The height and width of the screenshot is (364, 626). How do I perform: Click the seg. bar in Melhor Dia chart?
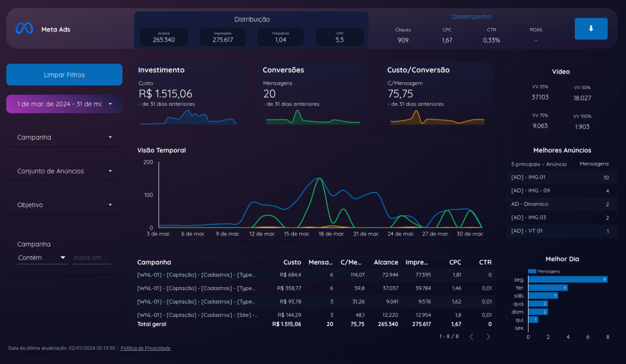(567, 279)
